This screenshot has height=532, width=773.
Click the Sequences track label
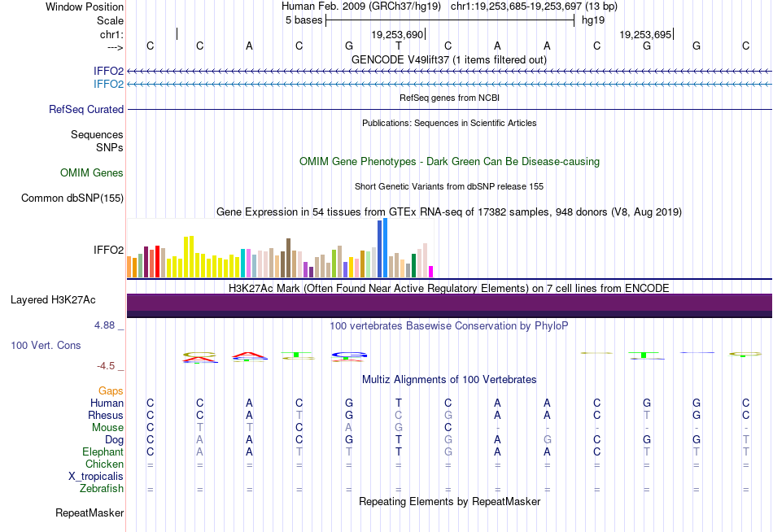[97, 134]
